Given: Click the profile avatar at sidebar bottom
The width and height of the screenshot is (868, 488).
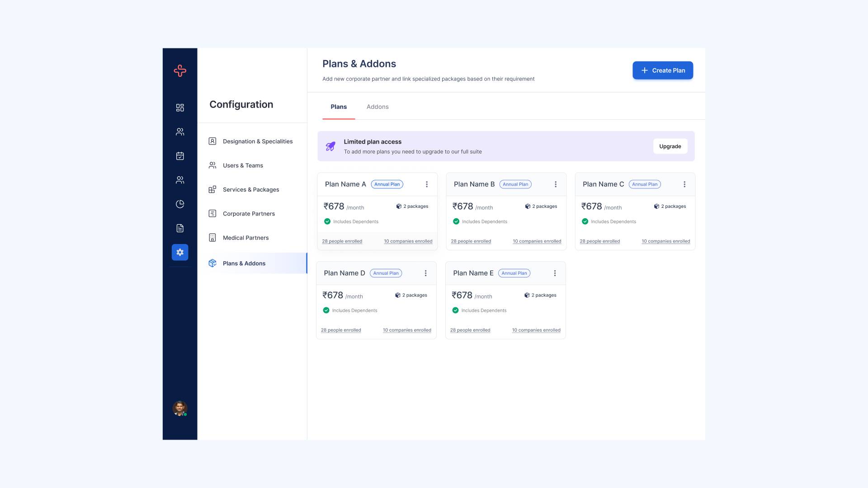Looking at the screenshot, I should coord(179,408).
